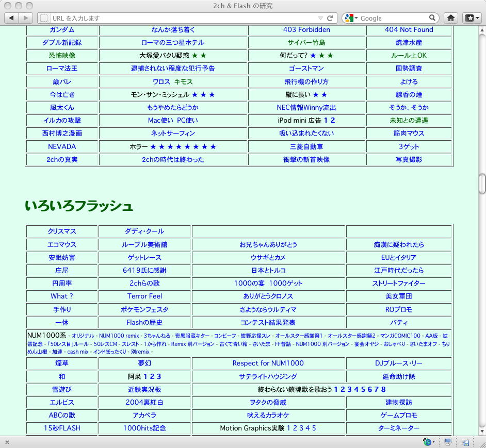Screen dimensions: 486x448
Task: Go back with the back arrow button
Action: (x=11, y=18)
